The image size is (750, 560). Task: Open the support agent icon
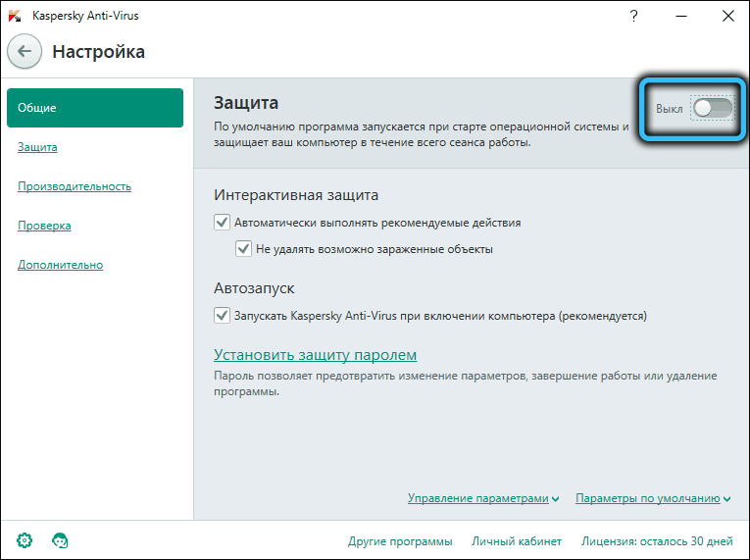(60, 540)
